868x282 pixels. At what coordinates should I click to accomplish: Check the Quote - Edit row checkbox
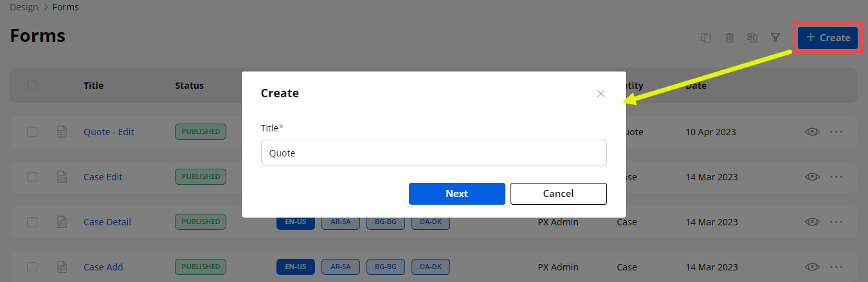32,132
